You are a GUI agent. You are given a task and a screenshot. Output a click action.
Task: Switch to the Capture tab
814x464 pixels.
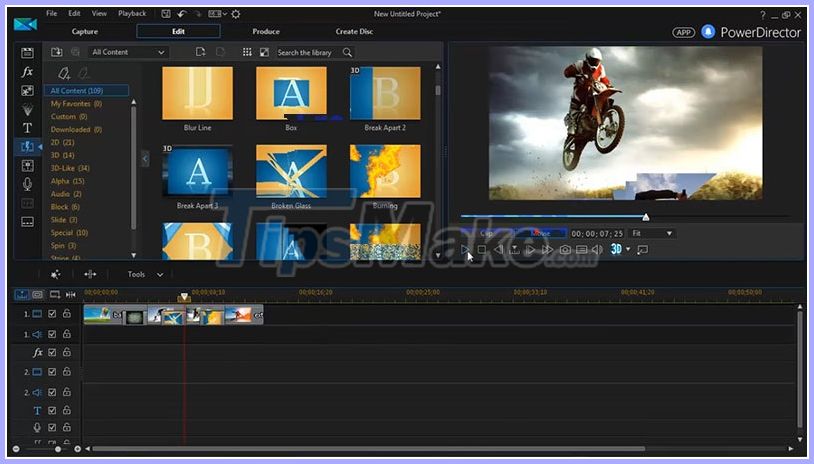[85, 32]
